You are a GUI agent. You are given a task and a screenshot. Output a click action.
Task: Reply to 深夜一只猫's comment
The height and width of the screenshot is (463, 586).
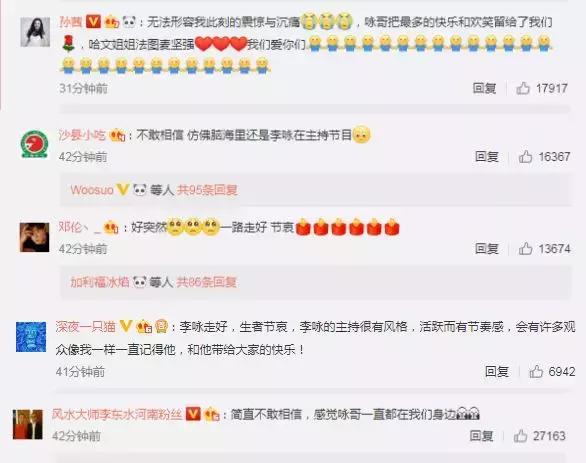(497, 371)
